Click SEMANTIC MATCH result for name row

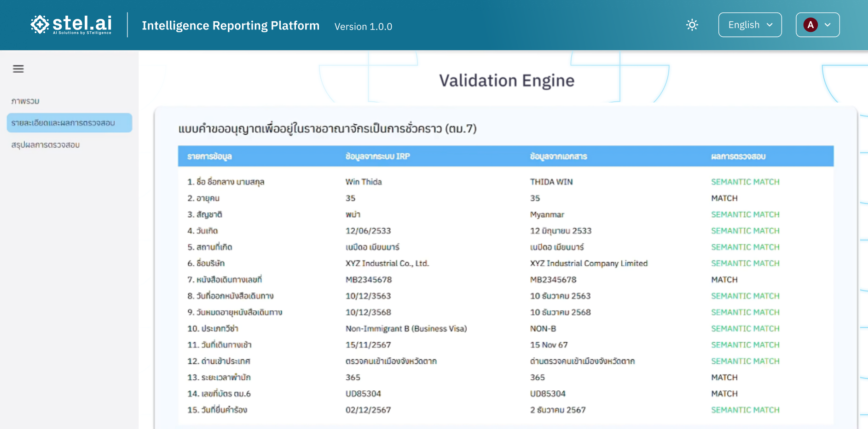[745, 182]
